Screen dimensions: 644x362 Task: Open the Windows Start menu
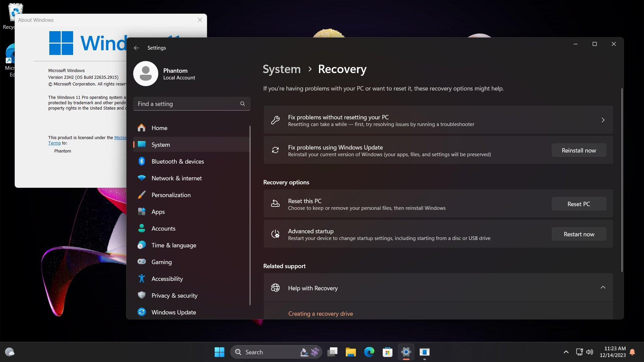click(x=219, y=352)
